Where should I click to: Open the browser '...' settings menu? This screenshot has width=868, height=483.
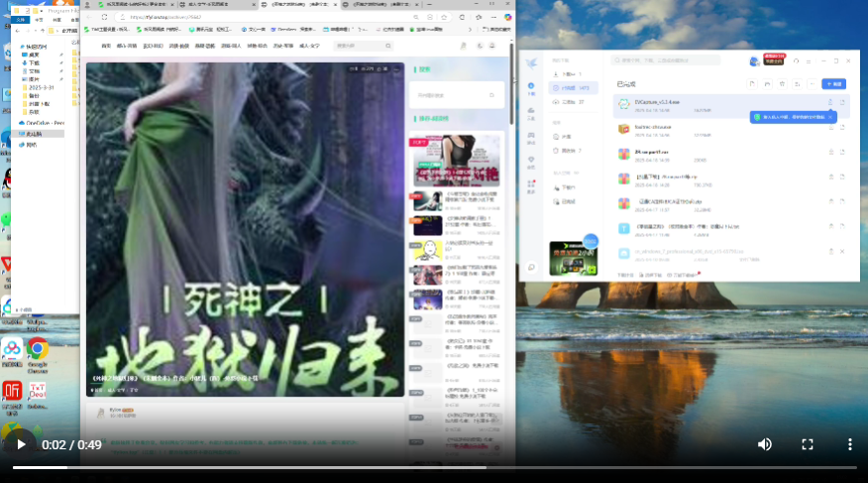(x=493, y=17)
